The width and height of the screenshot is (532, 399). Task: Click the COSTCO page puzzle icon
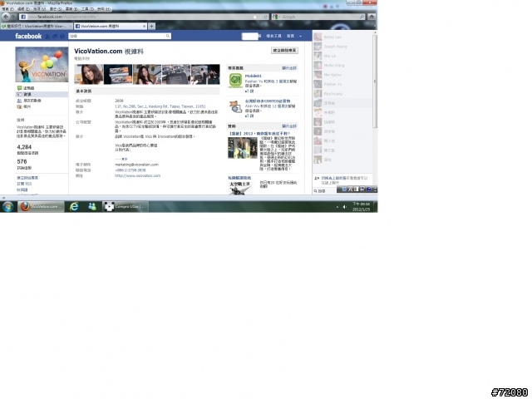pos(234,107)
